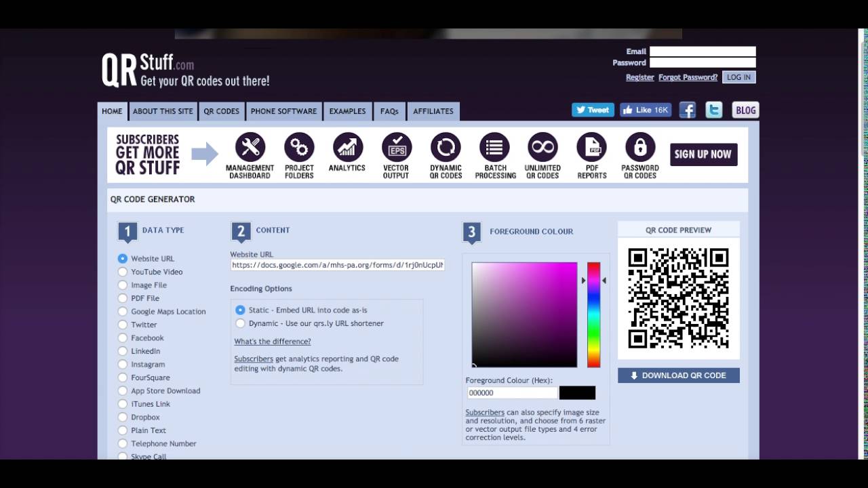Open the Batch Processing icon
This screenshot has width=868, height=488.
(x=494, y=147)
